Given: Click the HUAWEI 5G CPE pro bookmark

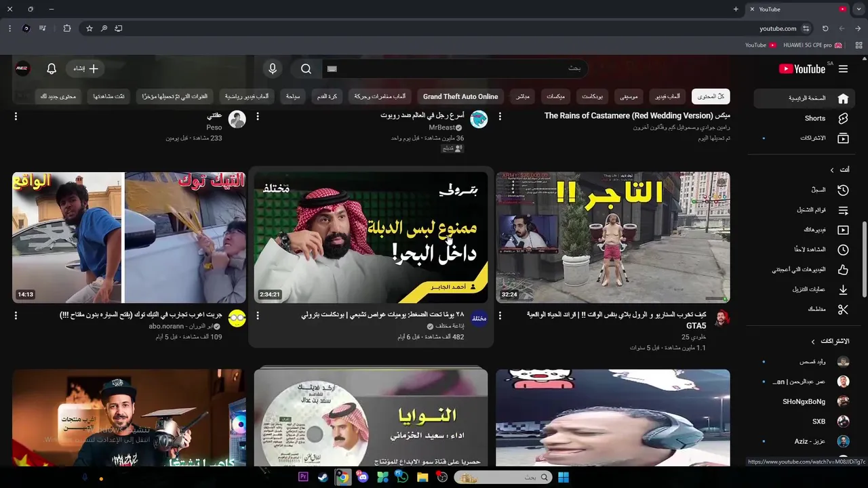Looking at the screenshot, I should 812,45.
